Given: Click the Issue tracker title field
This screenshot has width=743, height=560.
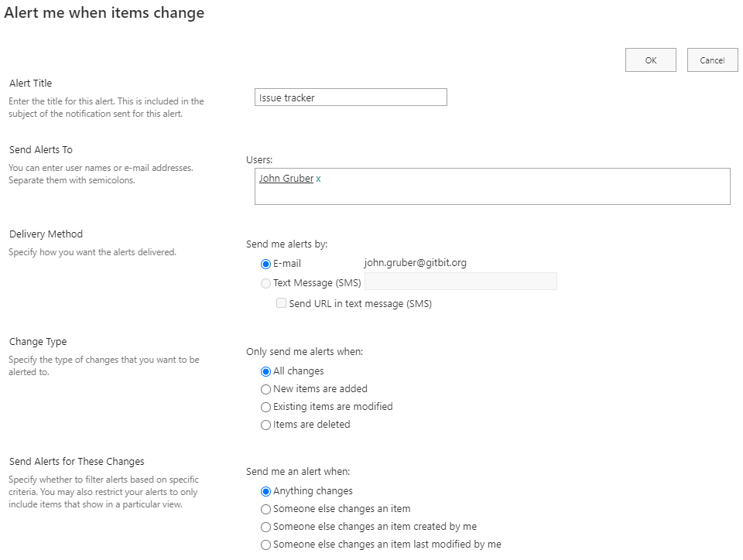Looking at the screenshot, I should coord(351,97).
